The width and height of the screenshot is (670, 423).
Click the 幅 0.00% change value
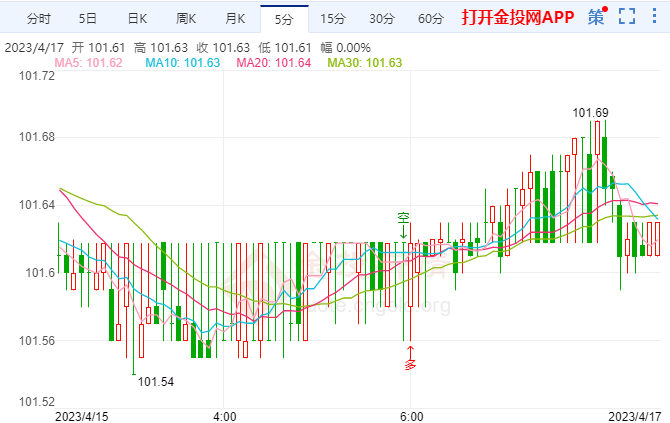(x=345, y=47)
